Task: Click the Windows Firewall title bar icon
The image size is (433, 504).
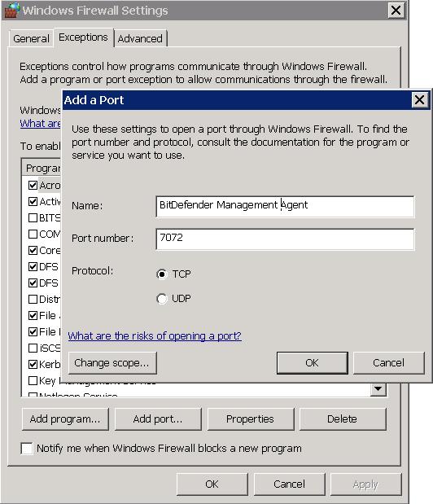Action: click(x=11, y=11)
